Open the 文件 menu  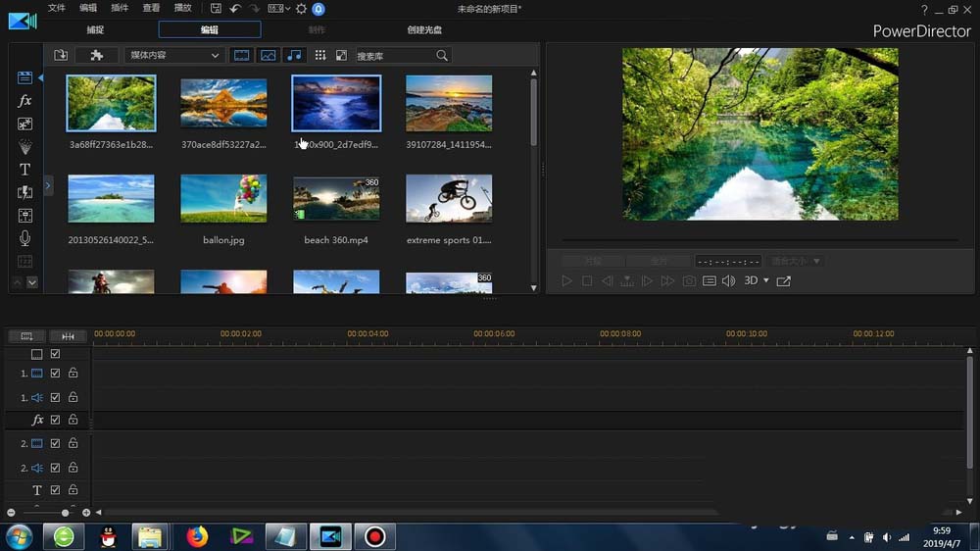click(57, 9)
